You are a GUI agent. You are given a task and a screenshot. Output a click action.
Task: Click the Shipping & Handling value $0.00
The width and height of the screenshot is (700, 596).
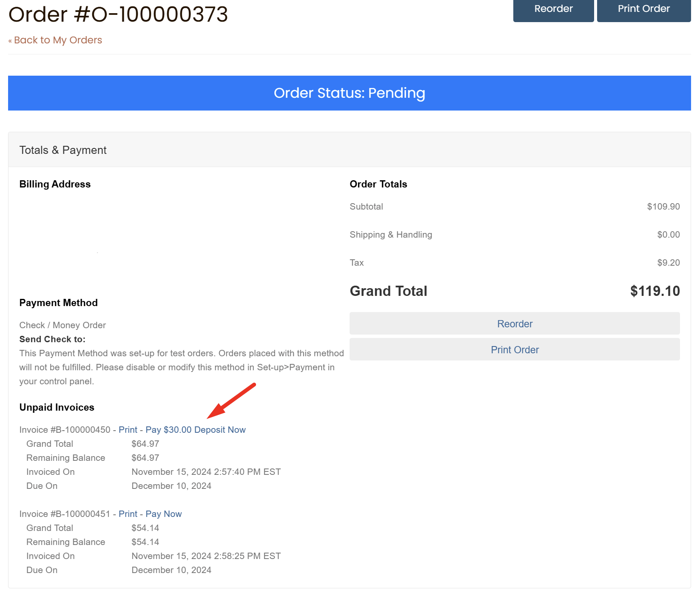pyautogui.click(x=669, y=235)
